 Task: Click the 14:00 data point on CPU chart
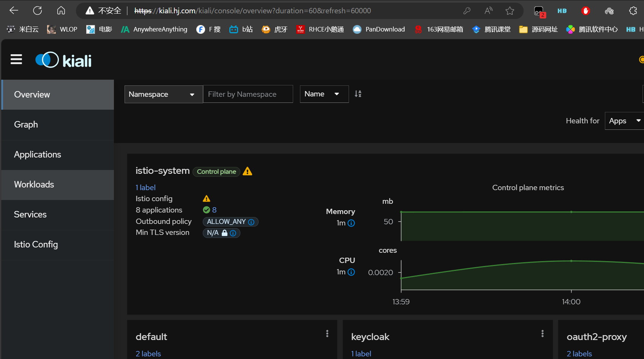[571, 261]
